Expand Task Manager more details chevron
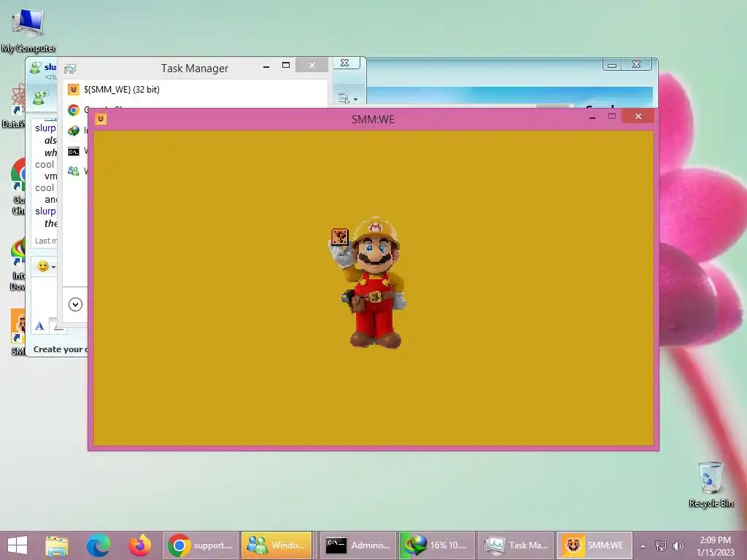The height and width of the screenshot is (560, 747). (x=75, y=304)
